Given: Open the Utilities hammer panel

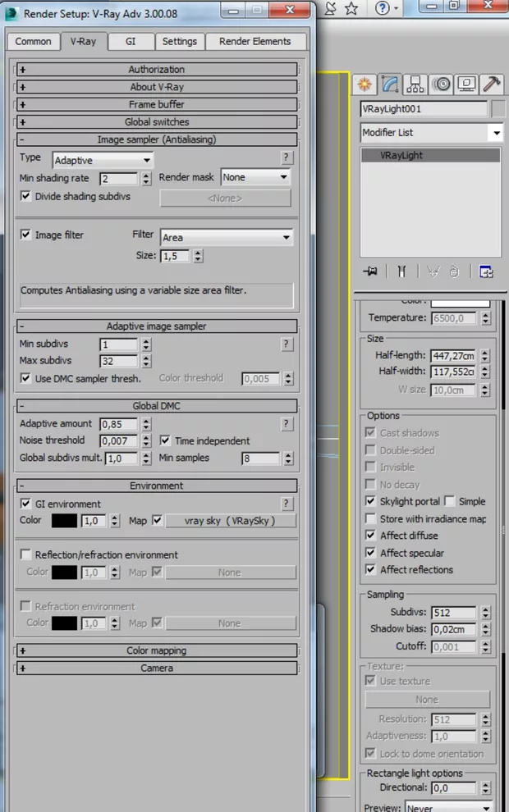Looking at the screenshot, I should tap(492, 84).
